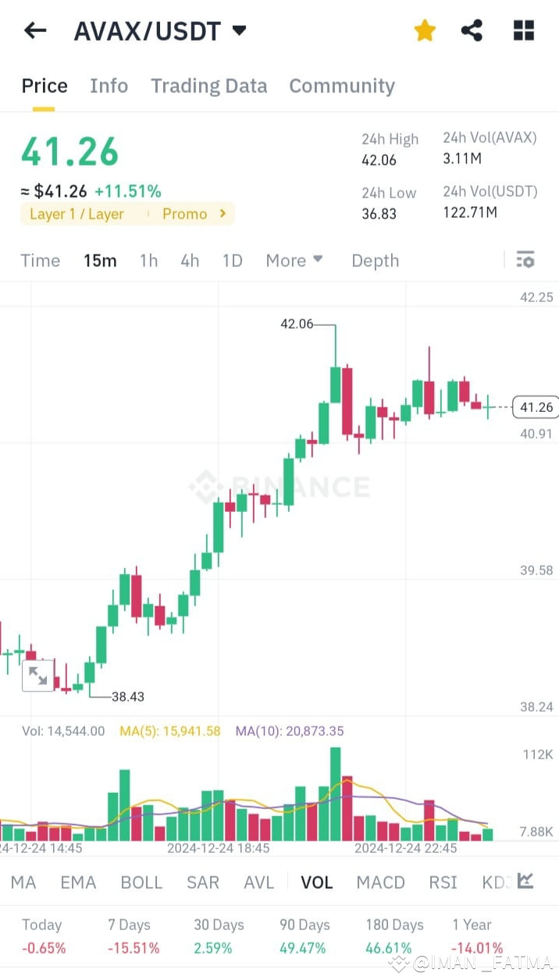This screenshot has width=559, height=980.
Task: Toggle the MACD indicator on
Action: coord(380,882)
